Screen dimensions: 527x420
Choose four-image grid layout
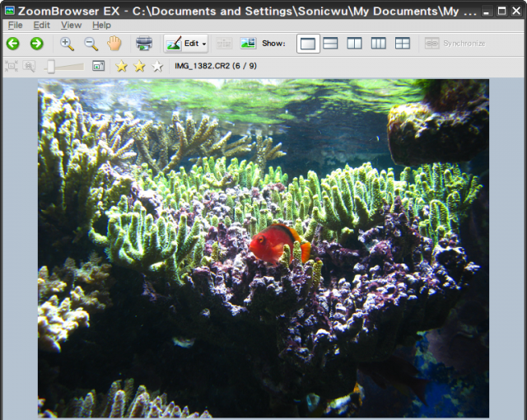click(403, 44)
